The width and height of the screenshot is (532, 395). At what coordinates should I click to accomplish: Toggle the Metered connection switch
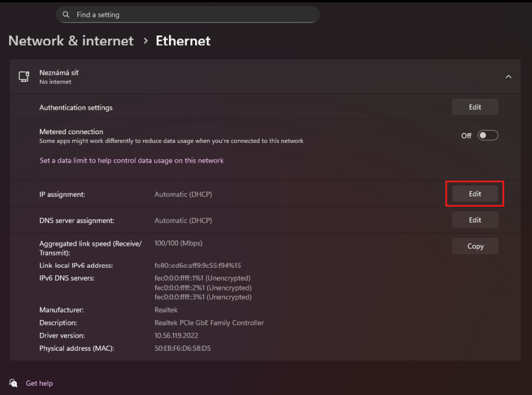488,135
